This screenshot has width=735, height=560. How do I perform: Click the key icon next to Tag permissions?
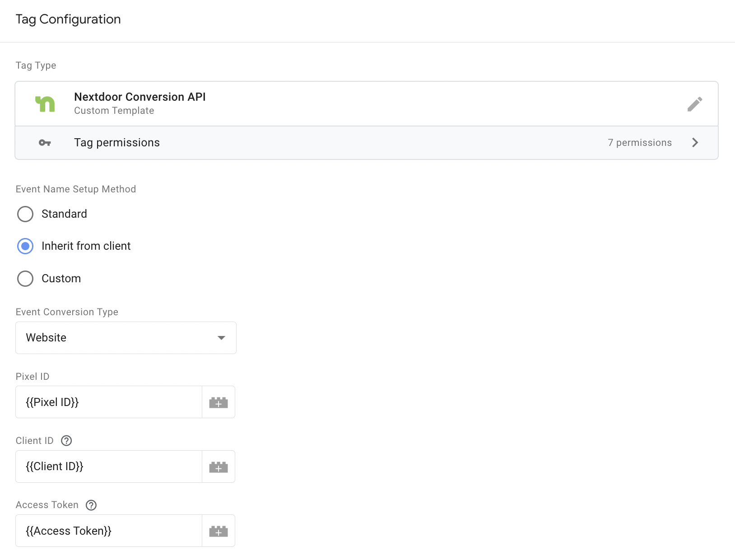[45, 142]
